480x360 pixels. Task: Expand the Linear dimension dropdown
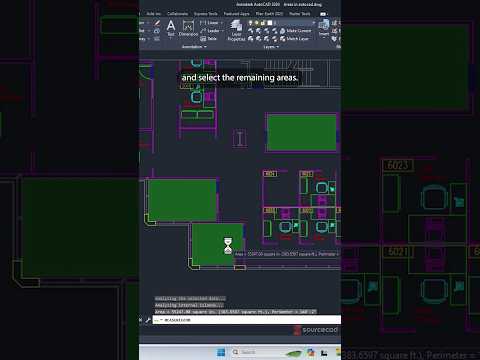pos(222,23)
